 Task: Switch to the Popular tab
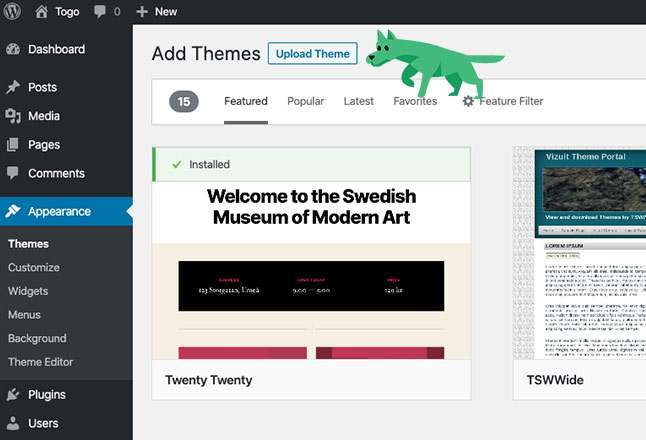coord(306,101)
